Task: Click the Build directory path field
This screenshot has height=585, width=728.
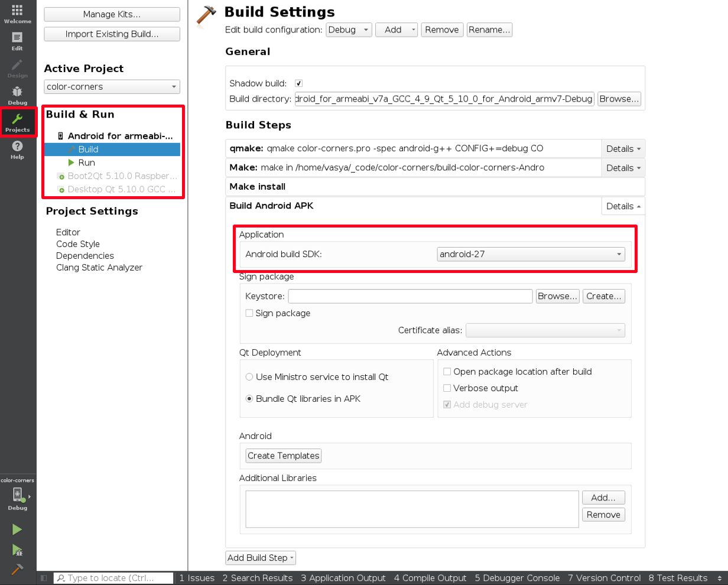Action: 444,99
